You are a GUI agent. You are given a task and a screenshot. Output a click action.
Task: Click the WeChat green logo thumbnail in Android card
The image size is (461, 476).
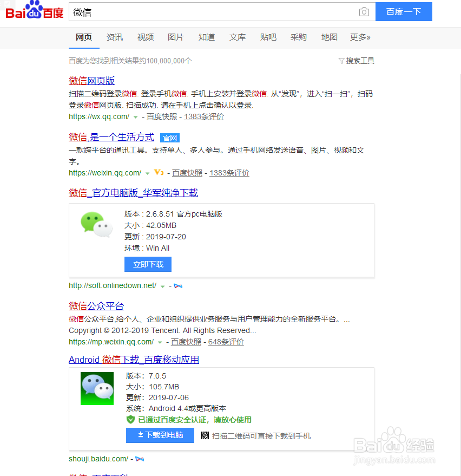click(97, 388)
